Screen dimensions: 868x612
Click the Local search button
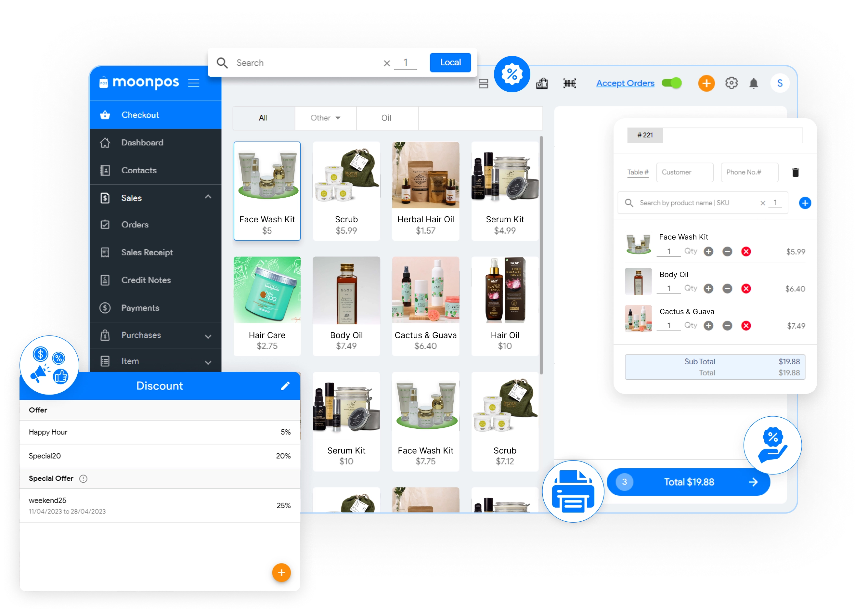pos(450,62)
